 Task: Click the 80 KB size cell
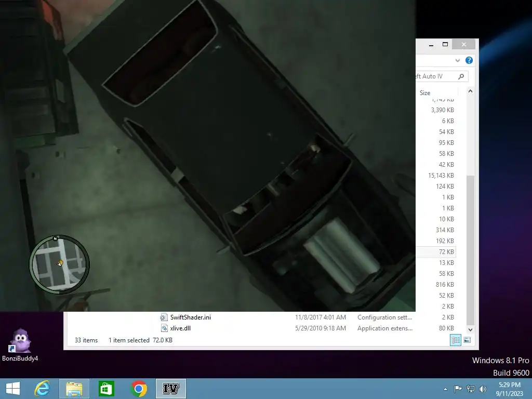(x=446, y=328)
